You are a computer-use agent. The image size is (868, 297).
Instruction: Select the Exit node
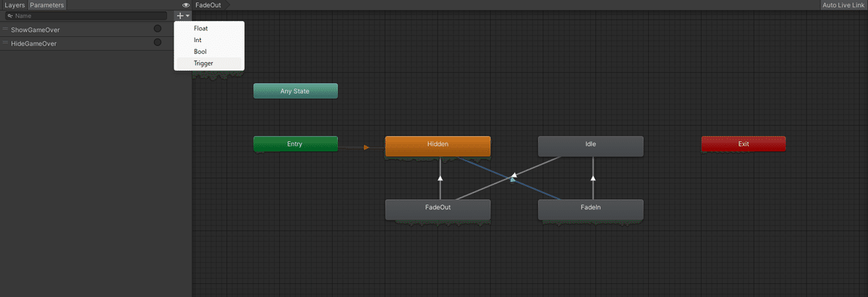coord(744,143)
